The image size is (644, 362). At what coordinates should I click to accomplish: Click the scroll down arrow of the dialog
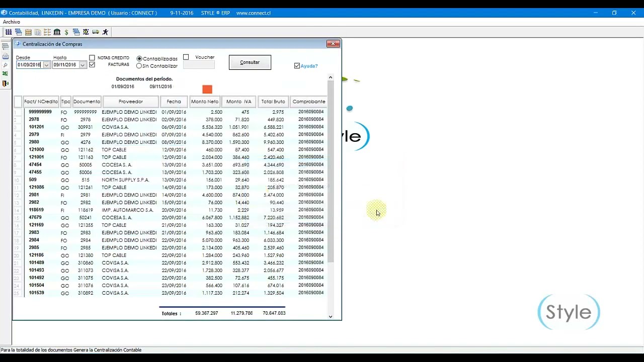coord(331,316)
